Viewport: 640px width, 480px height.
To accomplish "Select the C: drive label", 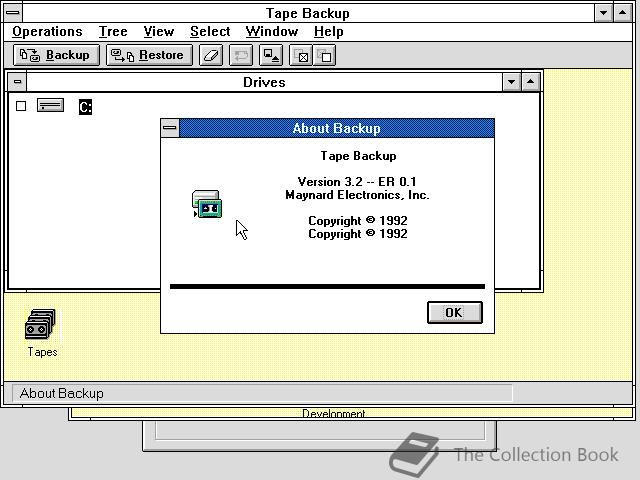I will point(85,107).
